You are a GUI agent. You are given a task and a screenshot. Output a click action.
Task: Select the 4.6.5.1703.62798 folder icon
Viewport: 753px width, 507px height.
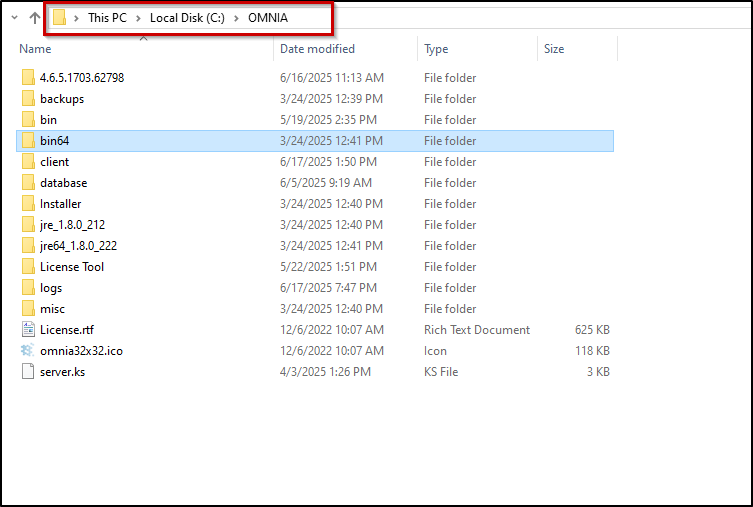pos(28,77)
